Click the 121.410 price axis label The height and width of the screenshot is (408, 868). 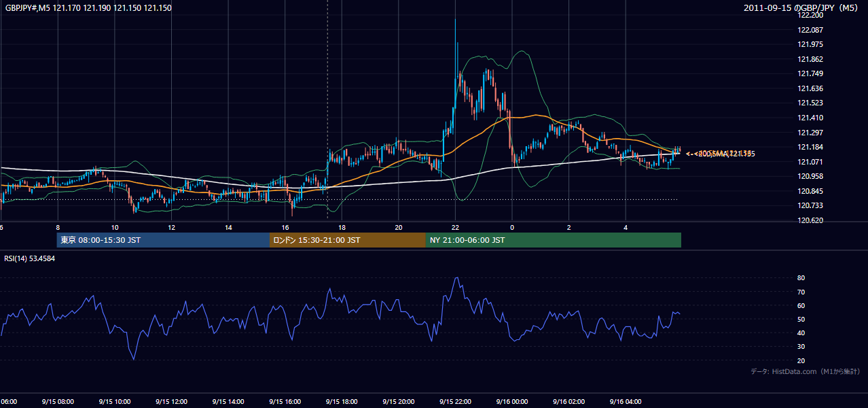coord(809,118)
